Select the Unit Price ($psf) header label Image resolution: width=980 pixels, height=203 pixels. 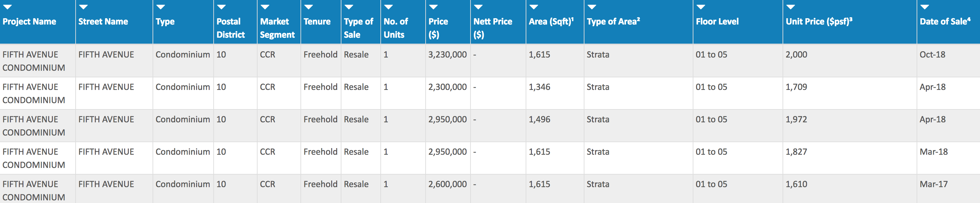[819, 21]
